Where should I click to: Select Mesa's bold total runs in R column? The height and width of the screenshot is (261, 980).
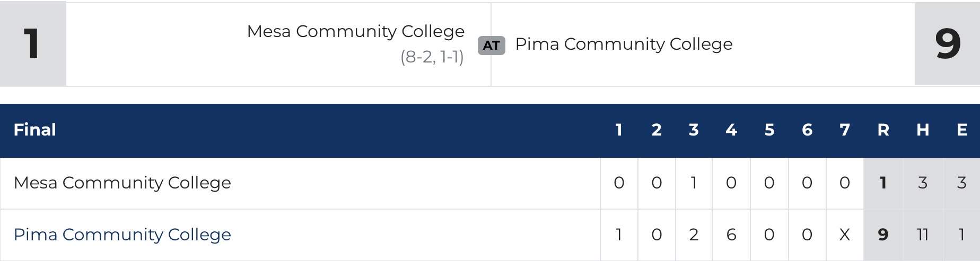coord(883,183)
